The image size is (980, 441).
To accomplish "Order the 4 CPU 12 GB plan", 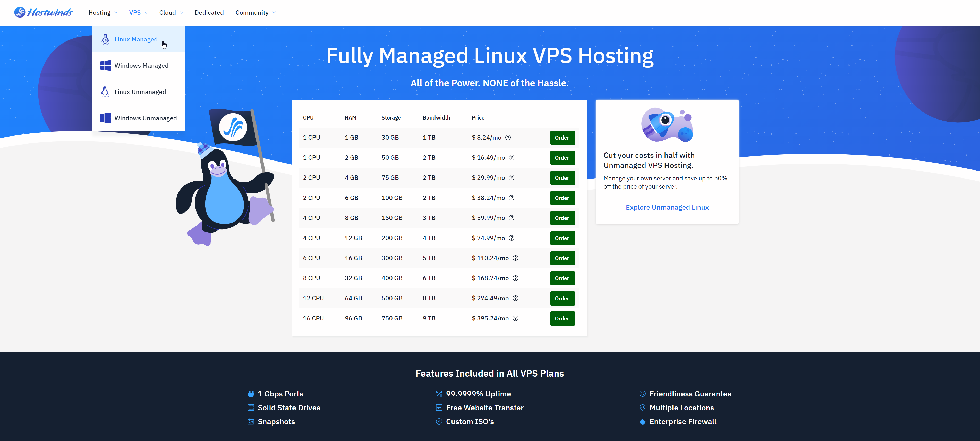I will coord(562,238).
